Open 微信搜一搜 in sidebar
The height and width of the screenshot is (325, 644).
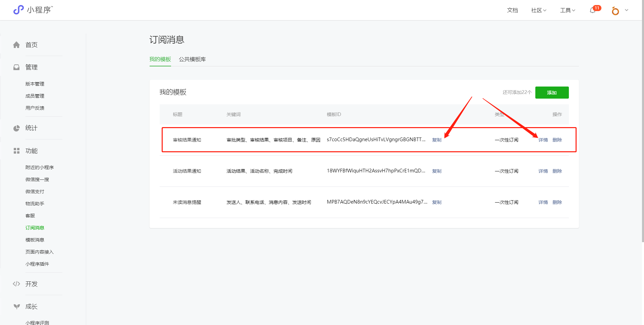[x=37, y=179]
